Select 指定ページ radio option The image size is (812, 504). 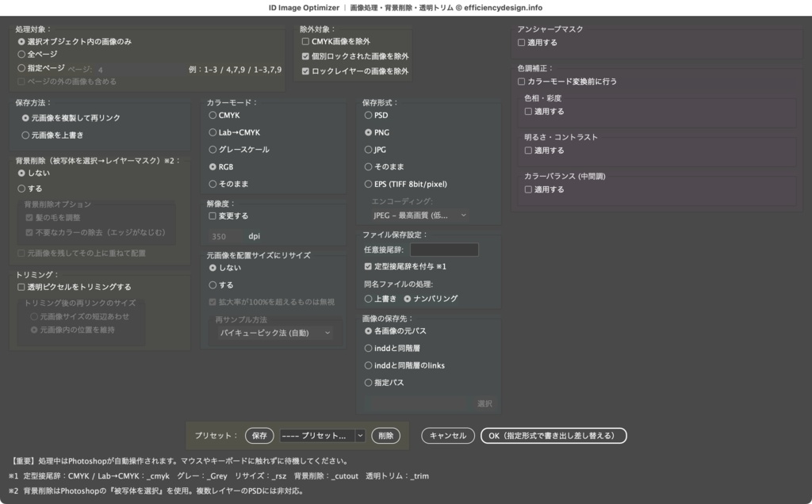coord(41,68)
